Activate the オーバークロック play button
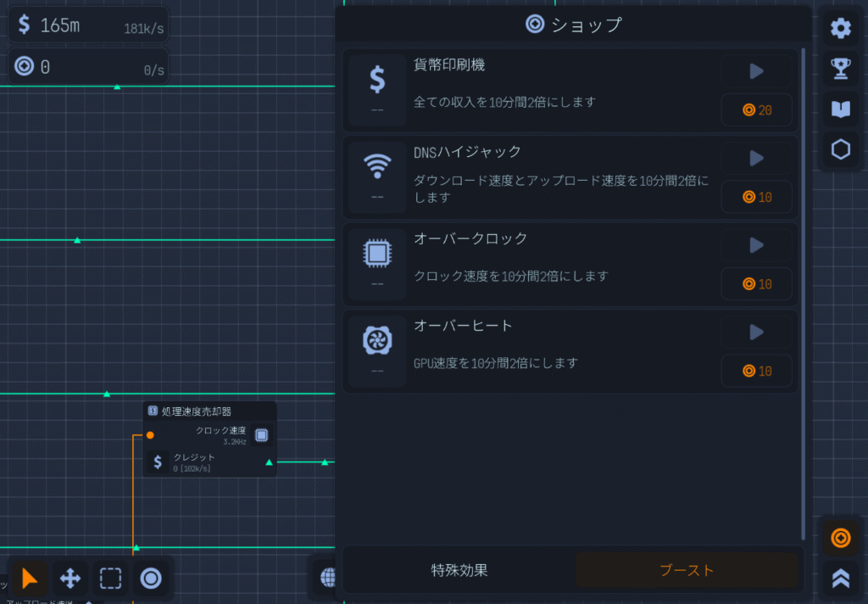Viewport: 868px width, 604px height. coord(756,245)
